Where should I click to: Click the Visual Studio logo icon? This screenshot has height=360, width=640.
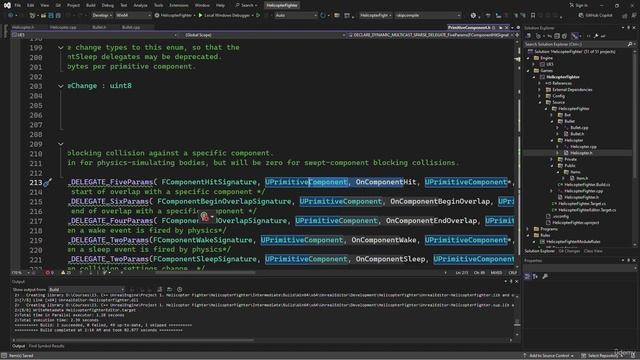[7, 5]
